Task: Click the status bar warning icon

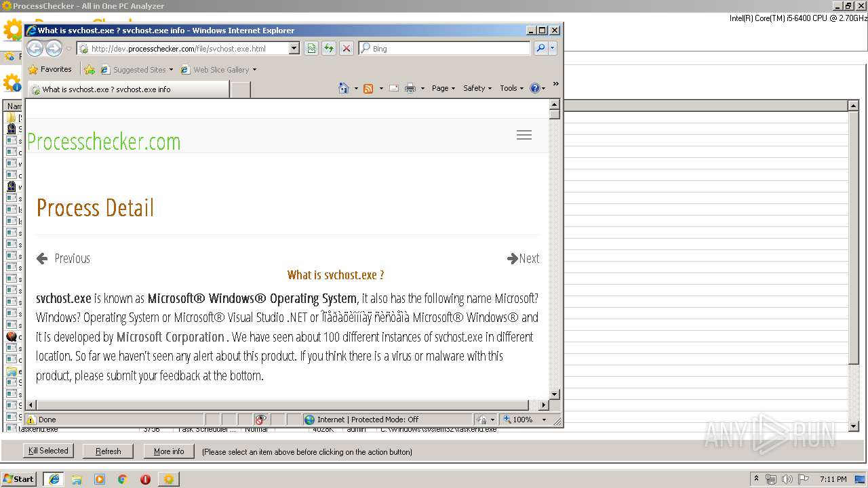Action: click(x=31, y=420)
